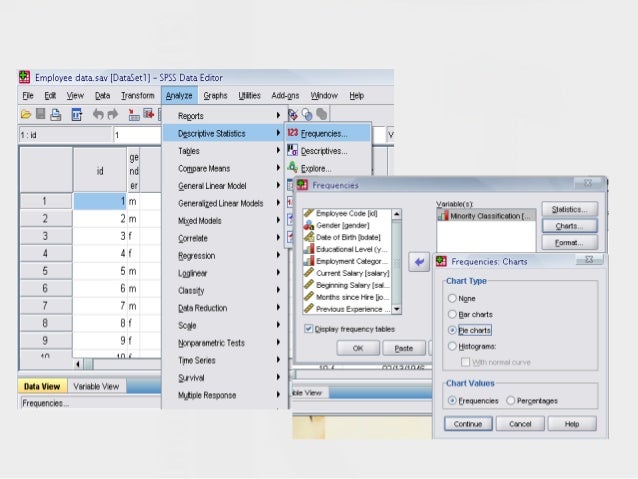The width and height of the screenshot is (638, 479).
Task: Click the Minority Classification variable icon
Action: click(x=443, y=216)
